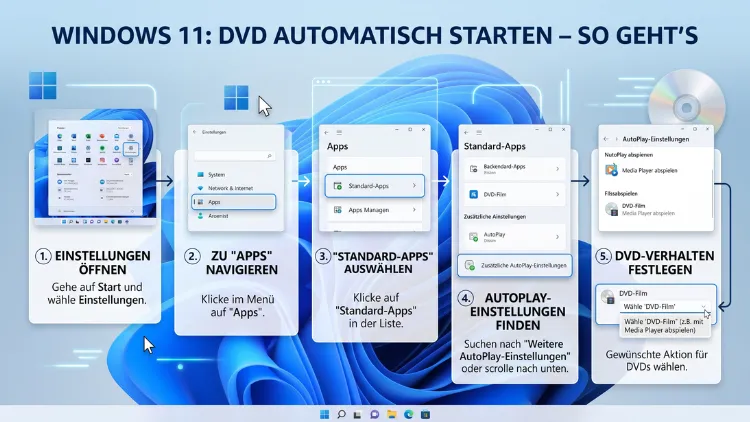The width and height of the screenshot is (750, 422).
Task: Expand the Apps Managen row chevron
Action: coord(414,210)
